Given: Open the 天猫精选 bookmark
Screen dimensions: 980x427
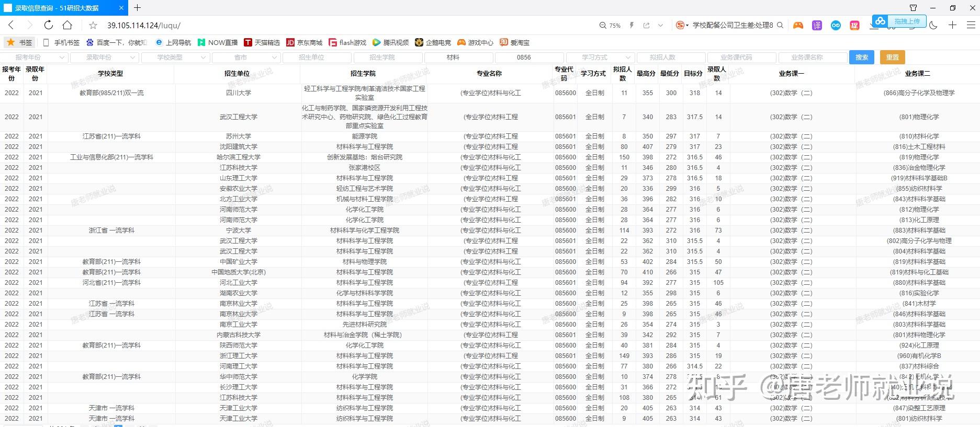Looking at the screenshot, I should point(262,42).
